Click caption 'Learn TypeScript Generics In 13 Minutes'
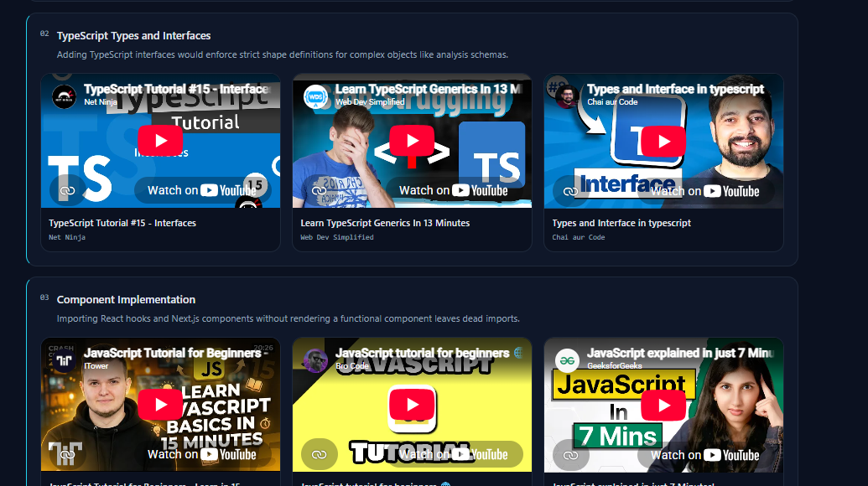Viewport: 868px width, 486px height. [x=385, y=223]
